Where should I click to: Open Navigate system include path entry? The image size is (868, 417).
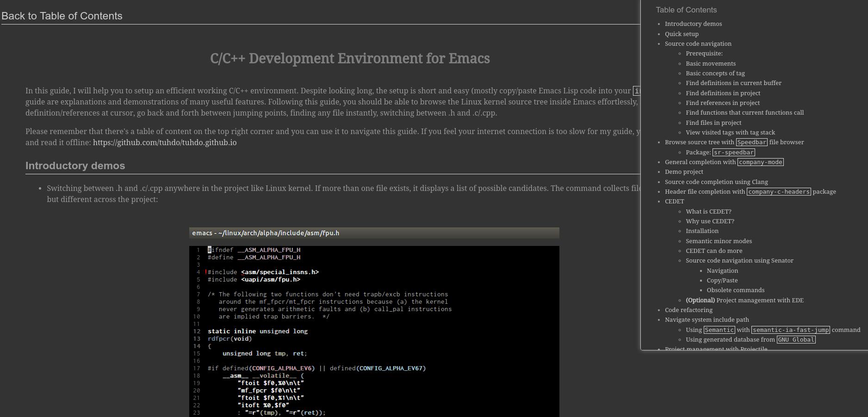click(707, 320)
